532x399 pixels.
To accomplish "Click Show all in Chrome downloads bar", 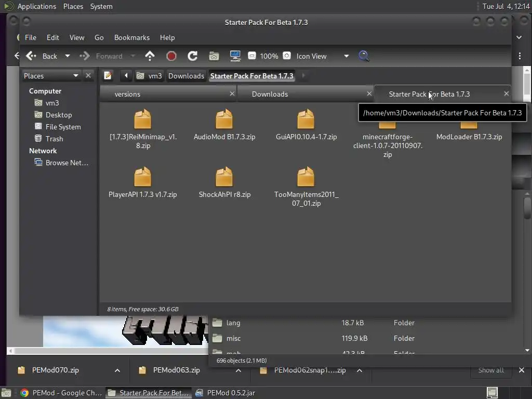I will 491,370.
